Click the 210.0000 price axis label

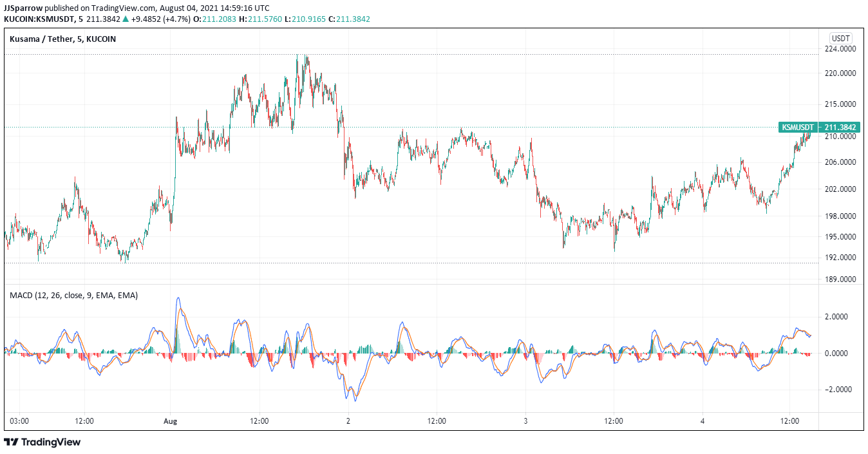tap(841, 137)
